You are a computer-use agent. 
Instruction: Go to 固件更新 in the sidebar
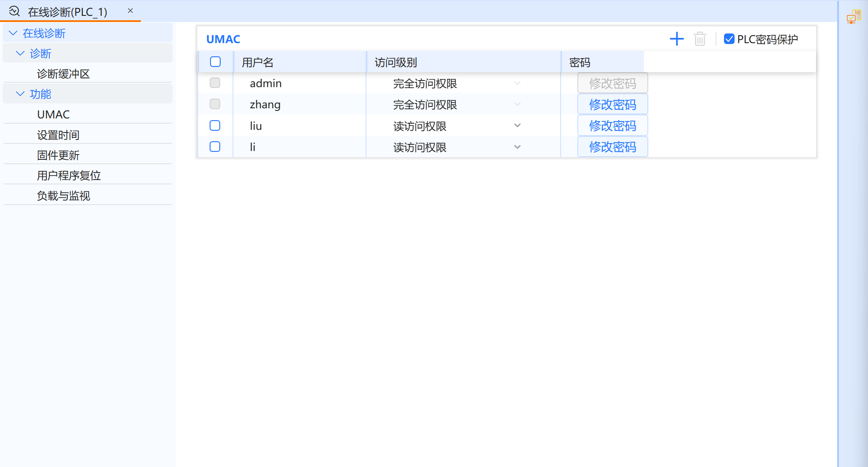58,155
